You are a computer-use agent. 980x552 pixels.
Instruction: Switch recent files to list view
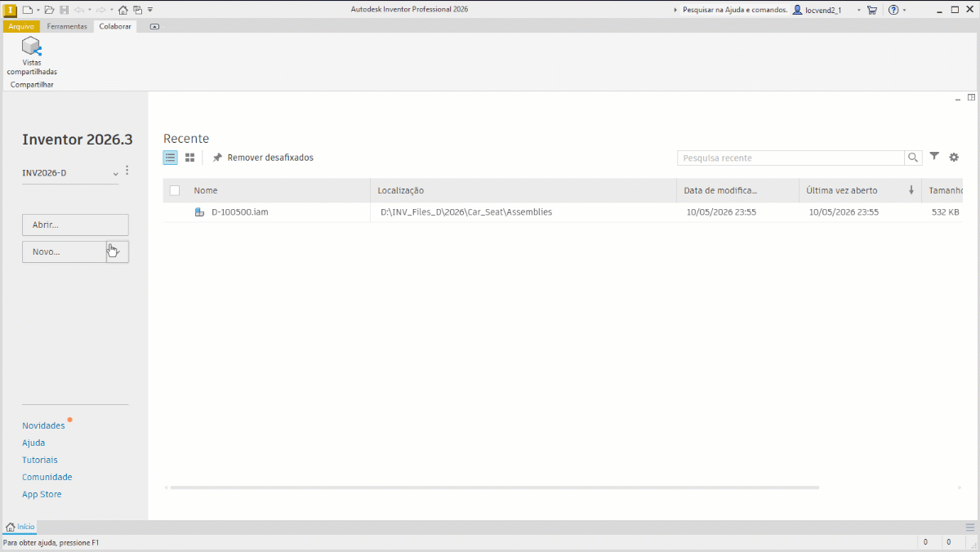coord(171,158)
